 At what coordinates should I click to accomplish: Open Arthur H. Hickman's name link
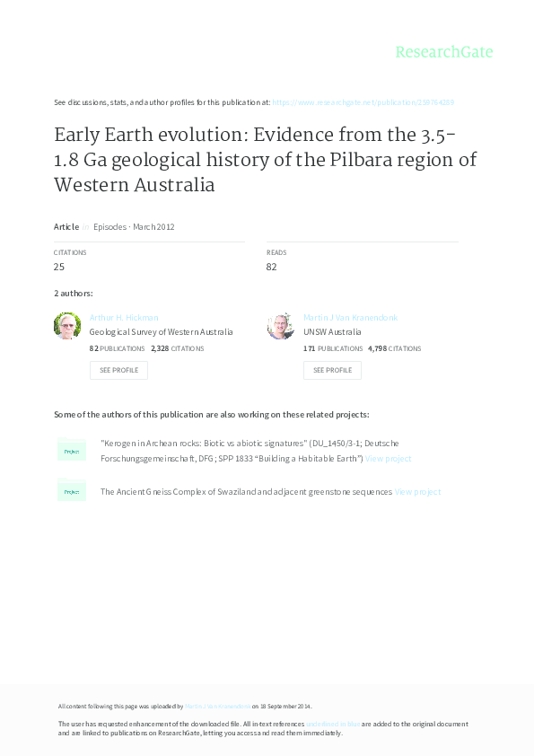click(124, 317)
